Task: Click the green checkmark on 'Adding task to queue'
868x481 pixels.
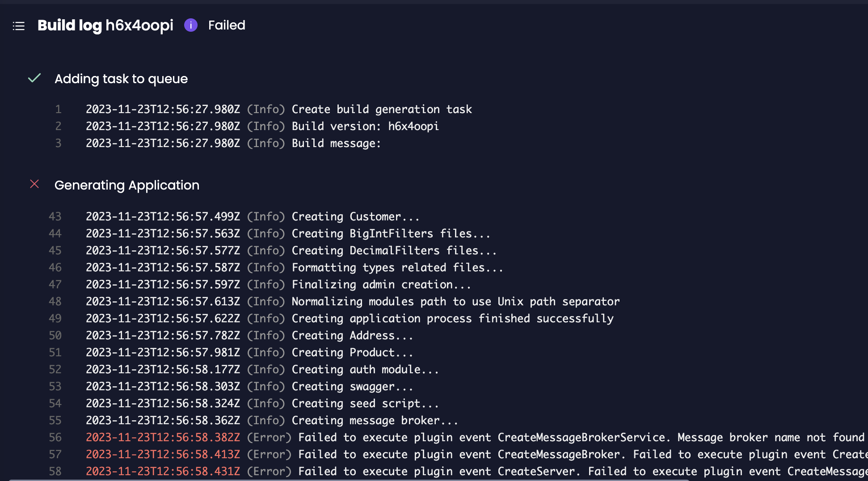Action: (34, 78)
